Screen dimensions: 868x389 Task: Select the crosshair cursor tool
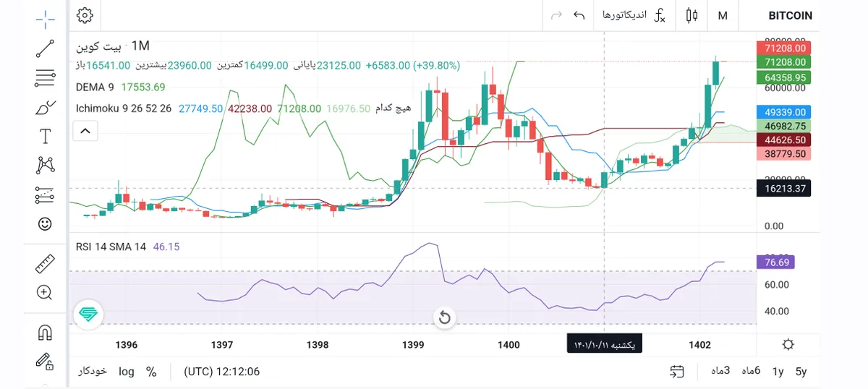click(x=45, y=20)
